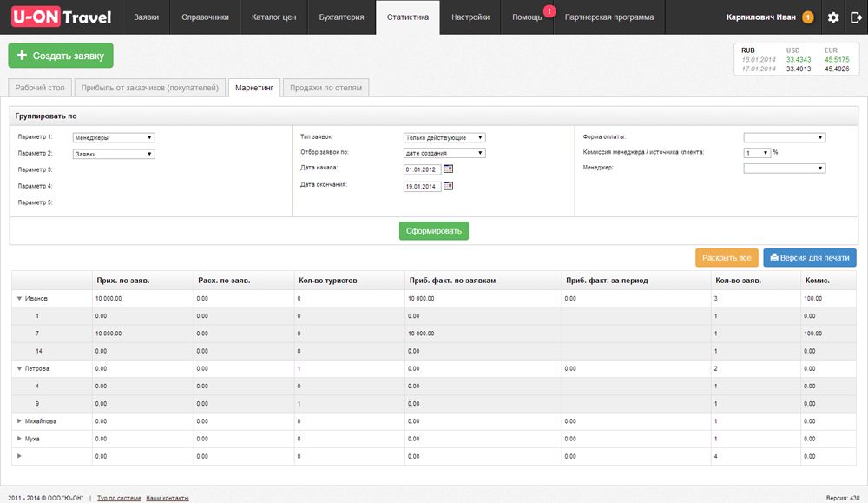
Task: Open the Настройки menu
Action: (x=470, y=17)
